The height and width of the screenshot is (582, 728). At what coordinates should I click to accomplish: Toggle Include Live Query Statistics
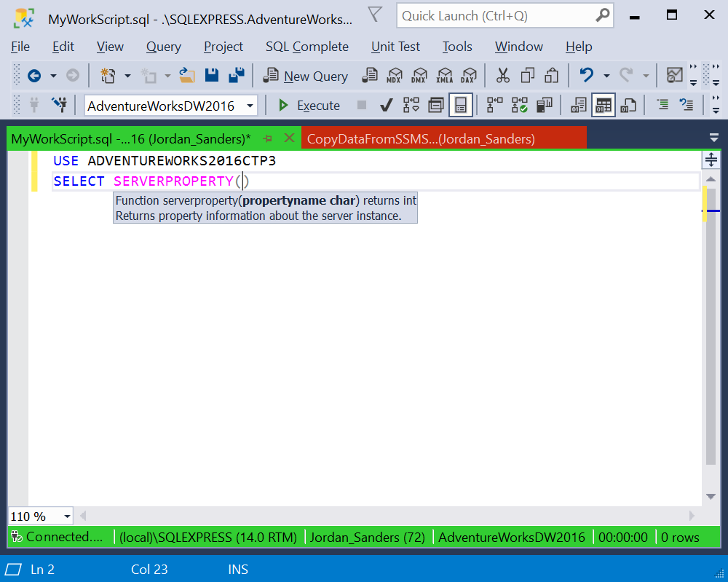coord(520,106)
